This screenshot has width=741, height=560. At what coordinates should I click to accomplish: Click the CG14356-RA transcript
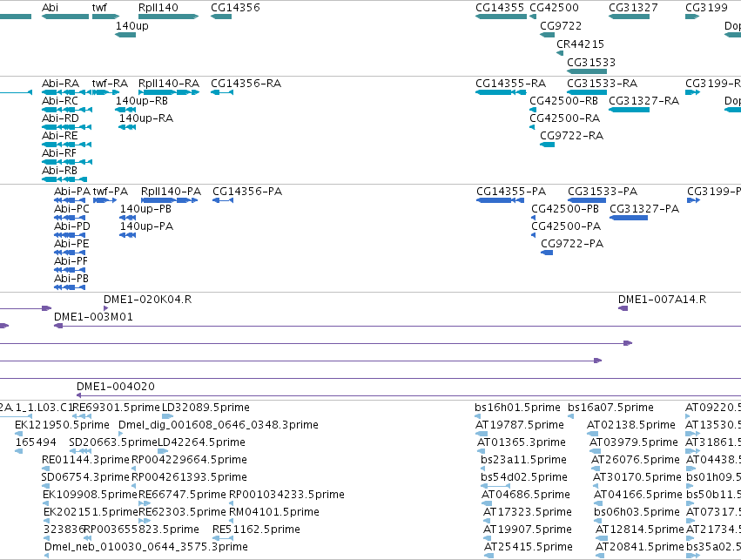pos(222,92)
